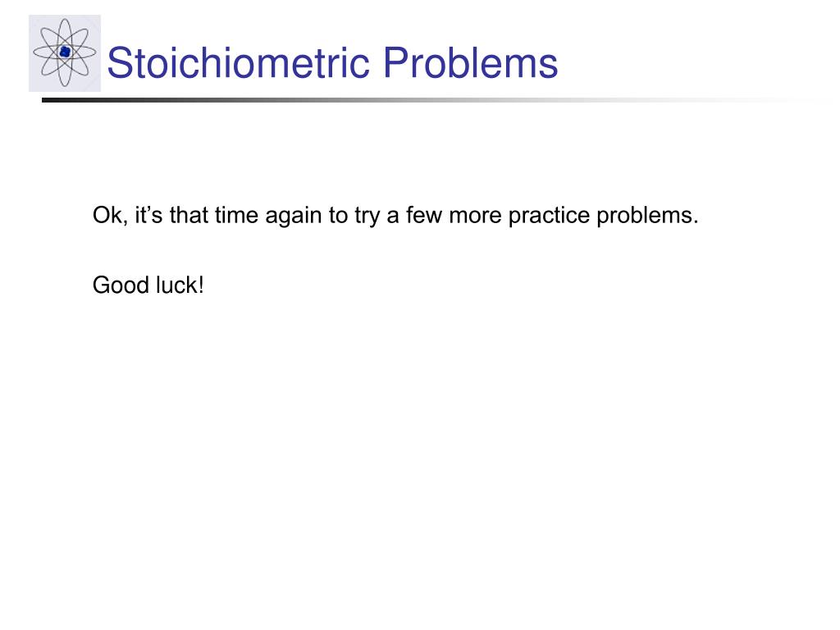Click the word 'that' in body text
Screen dimensions: 840x630
tap(189, 216)
